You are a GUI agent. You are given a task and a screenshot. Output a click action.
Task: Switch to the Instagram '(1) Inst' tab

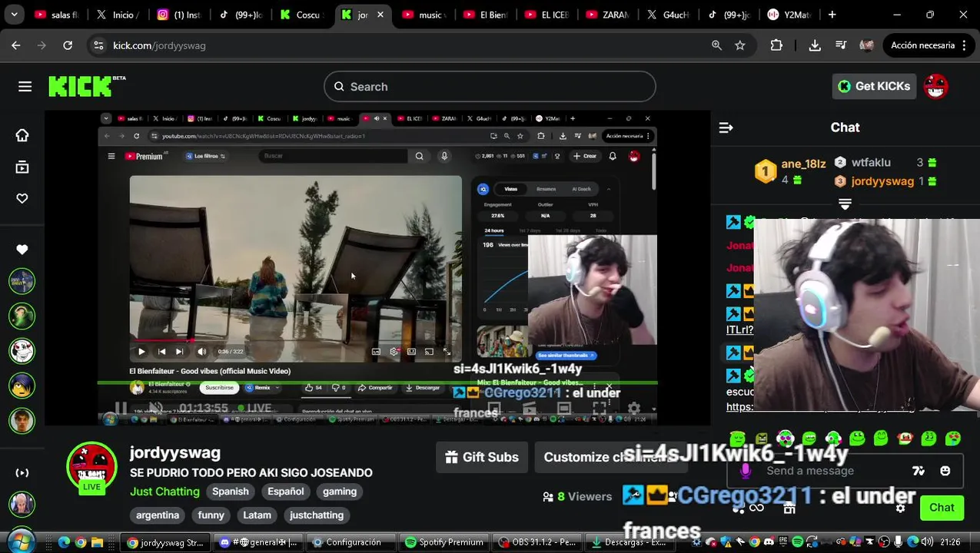click(181, 15)
